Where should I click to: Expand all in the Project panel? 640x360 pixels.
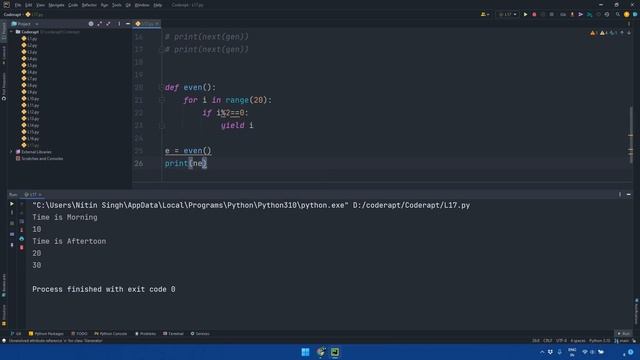tap(100, 24)
